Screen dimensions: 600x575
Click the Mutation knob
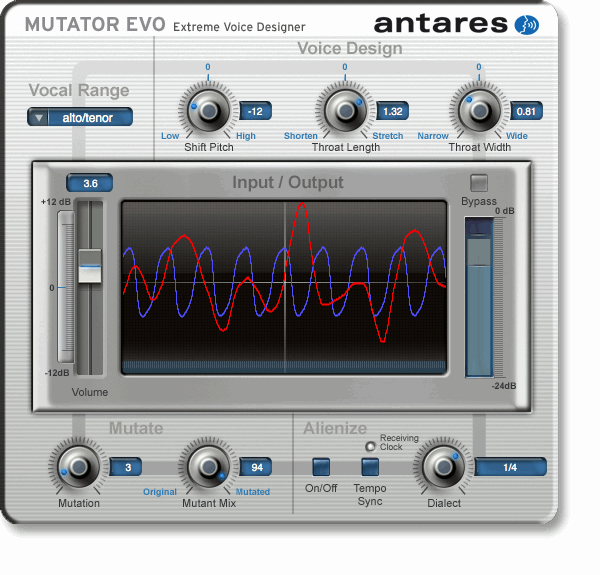pyautogui.click(x=78, y=467)
